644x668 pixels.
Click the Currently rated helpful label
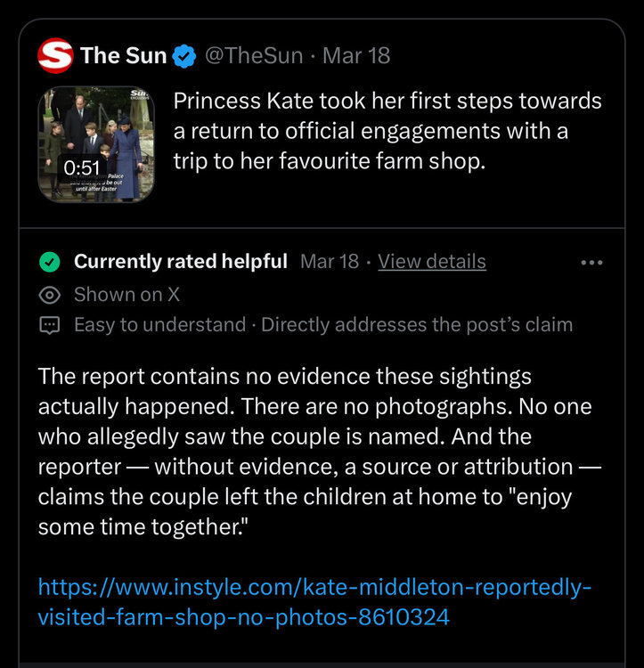click(x=180, y=262)
